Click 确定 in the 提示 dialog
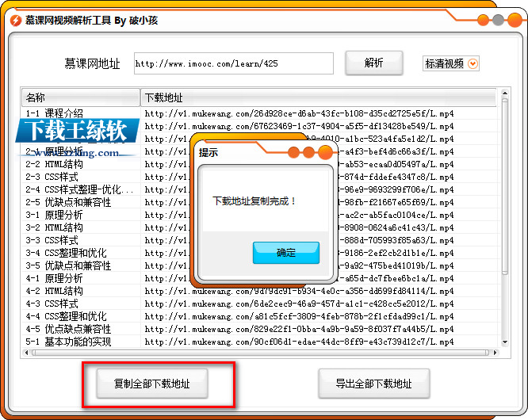This screenshot has width=528, height=420. [x=286, y=253]
